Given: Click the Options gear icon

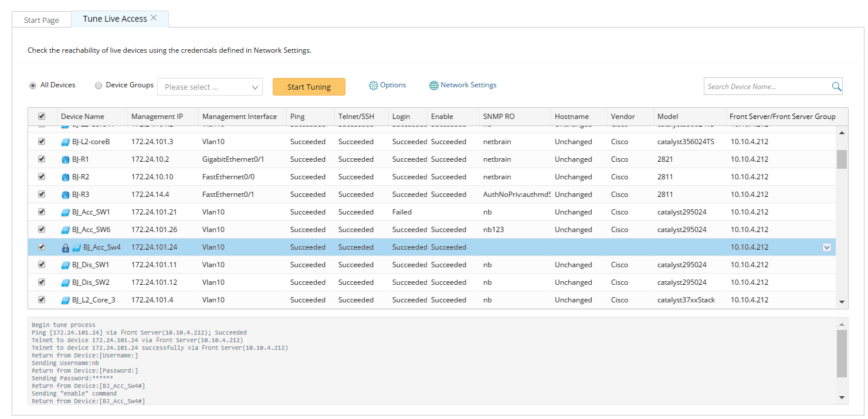Looking at the screenshot, I should pos(374,86).
